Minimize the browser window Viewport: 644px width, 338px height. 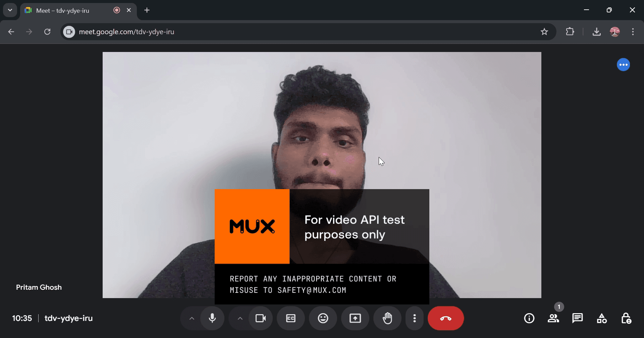(587, 10)
